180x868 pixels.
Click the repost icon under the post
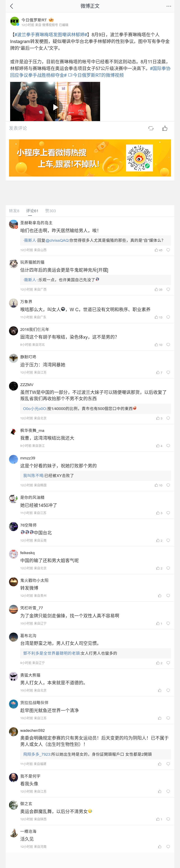(x=151, y=128)
